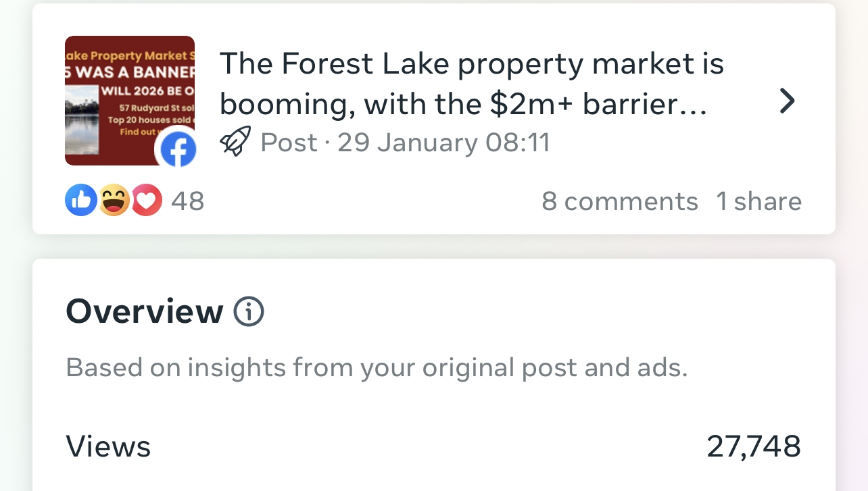Click the post date 29 January 08:11
This screenshot has width=868, height=491.
pyautogui.click(x=443, y=143)
